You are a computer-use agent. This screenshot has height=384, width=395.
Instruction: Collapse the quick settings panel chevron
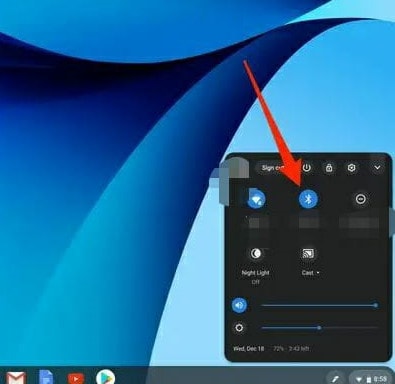pos(377,168)
